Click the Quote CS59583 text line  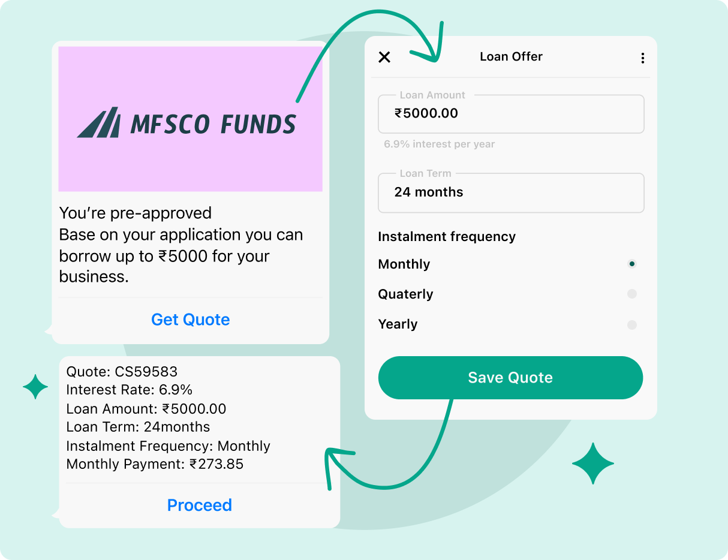(122, 372)
